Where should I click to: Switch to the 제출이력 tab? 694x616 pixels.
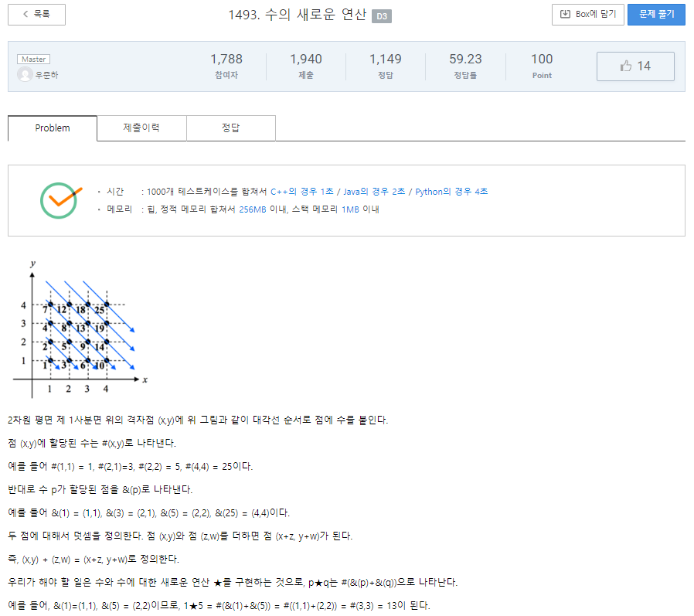[x=141, y=128]
